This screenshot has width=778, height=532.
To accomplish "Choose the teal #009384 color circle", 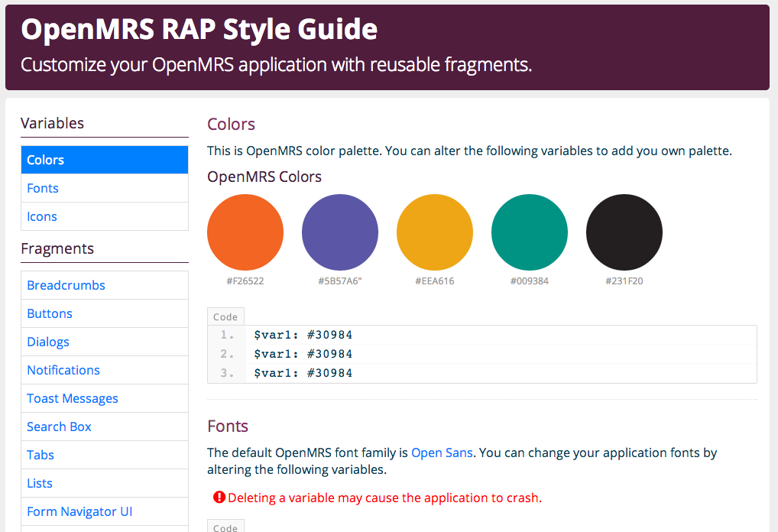I will pos(530,232).
